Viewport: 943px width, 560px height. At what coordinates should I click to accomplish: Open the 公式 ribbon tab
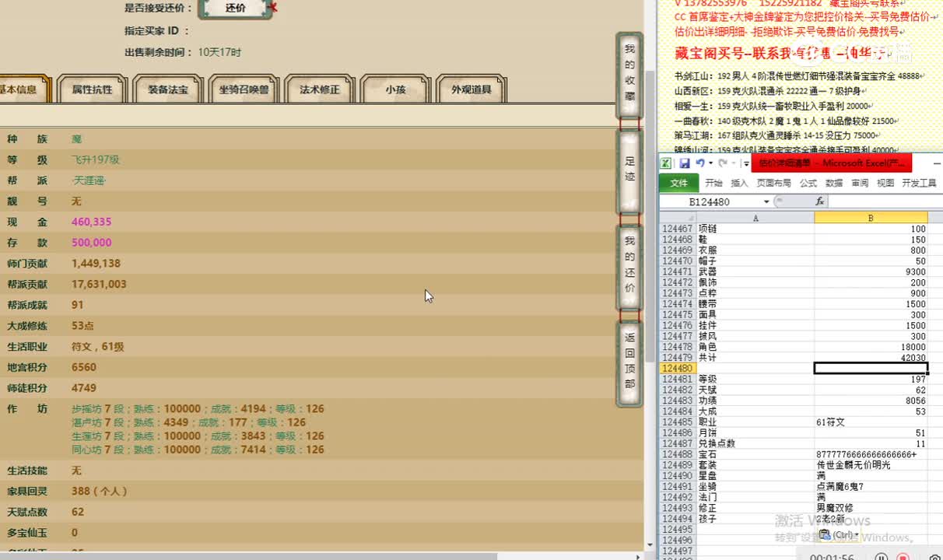pos(808,183)
